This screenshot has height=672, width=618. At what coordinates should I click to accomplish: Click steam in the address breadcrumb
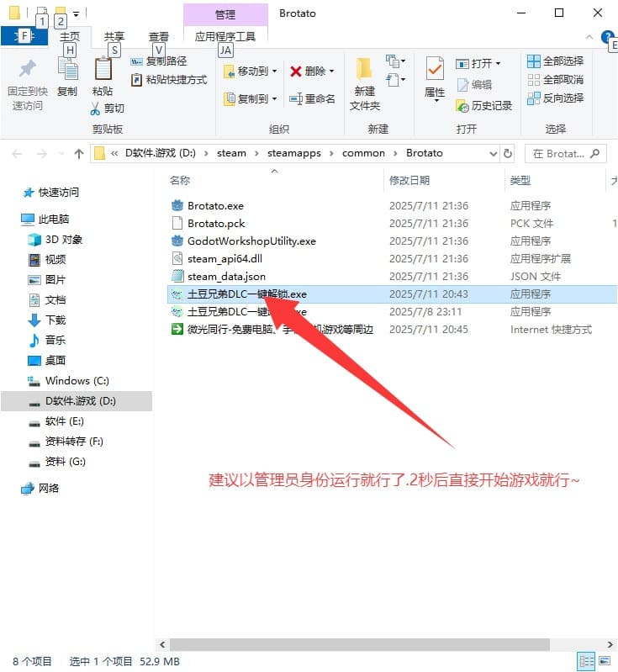pos(231,153)
